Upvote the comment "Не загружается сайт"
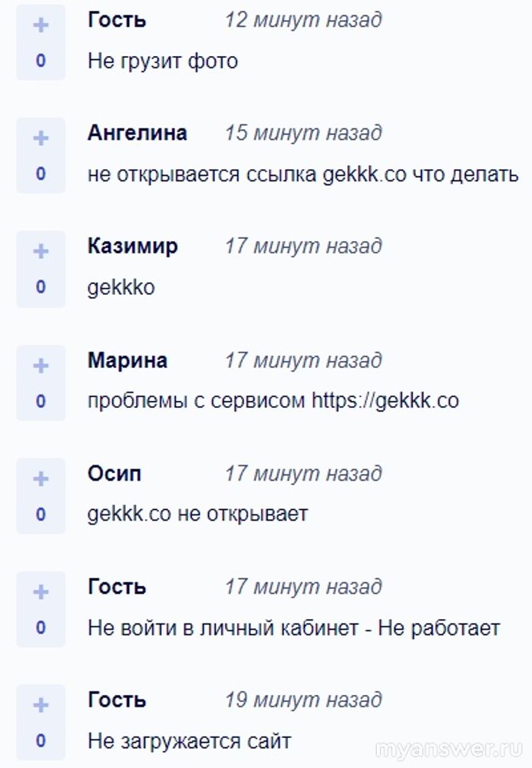Screen dimensions: 532x768 click(41, 705)
